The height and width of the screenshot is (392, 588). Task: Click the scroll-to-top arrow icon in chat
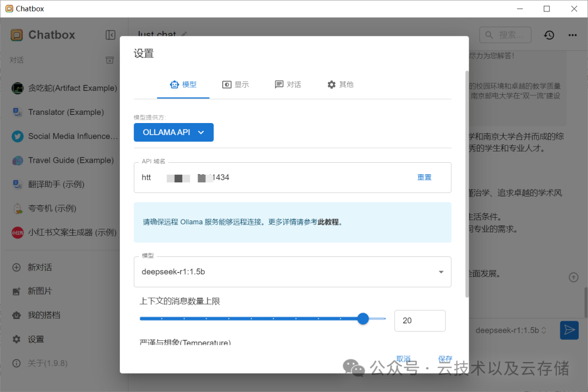(x=573, y=278)
